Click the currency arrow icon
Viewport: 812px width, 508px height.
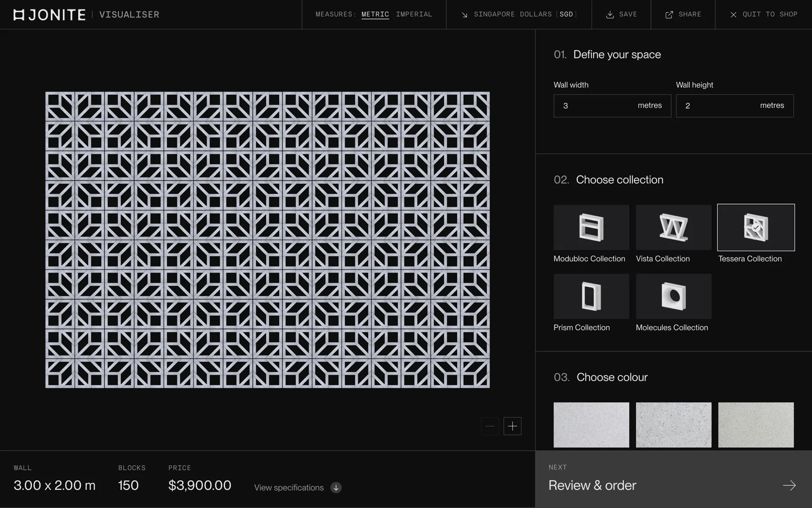point(464,15)
